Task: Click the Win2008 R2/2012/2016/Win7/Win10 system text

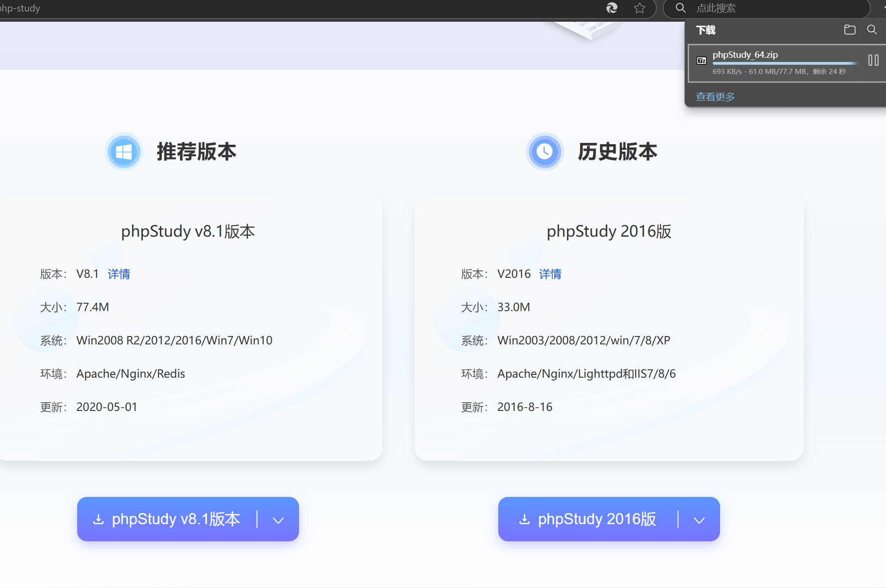Action: (174, 340)
